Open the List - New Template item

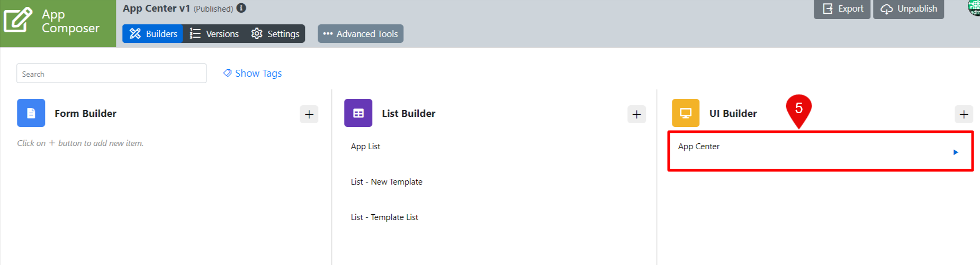tap(386, 182)
